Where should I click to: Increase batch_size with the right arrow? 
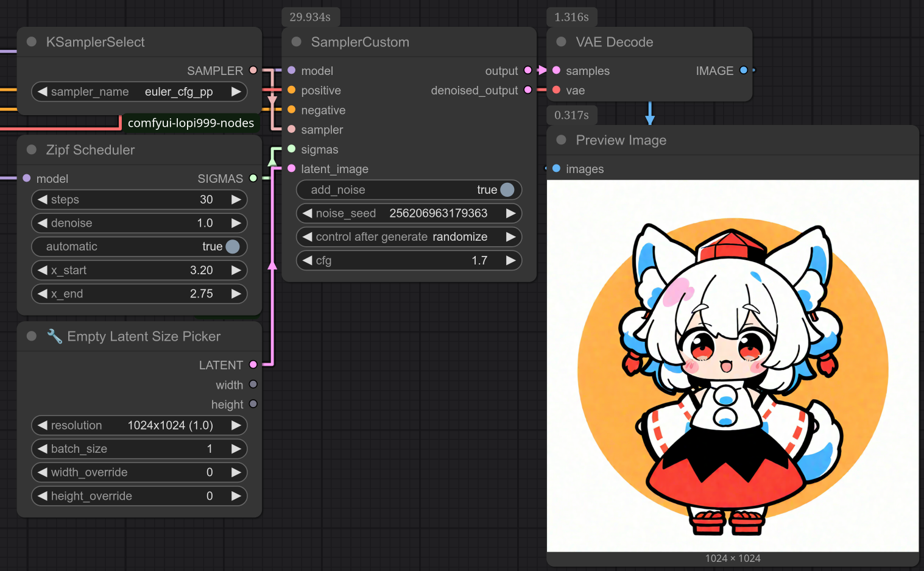coord(236,449)
